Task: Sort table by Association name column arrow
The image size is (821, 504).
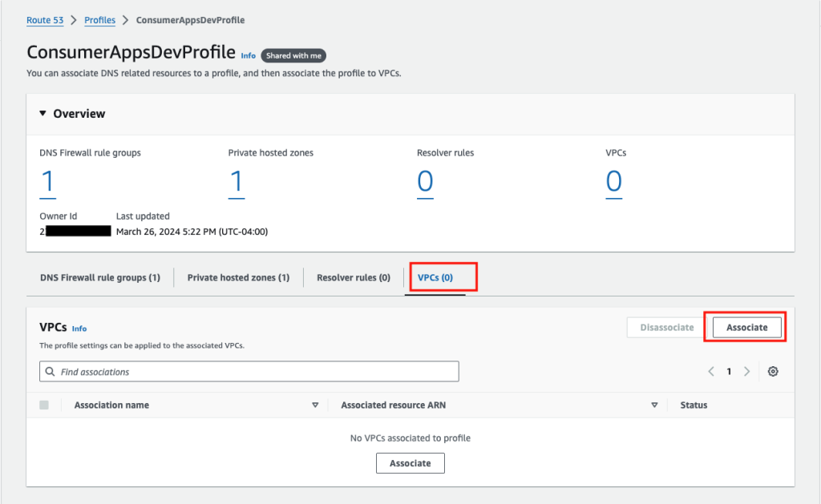Action: [316, 405]
